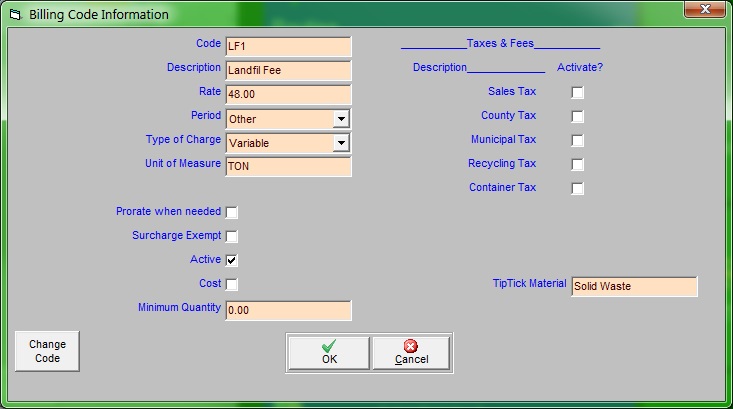This screenshot has width=733, height=409.
Task: Close the Billing Code Information window
Action: pos(705,9)
